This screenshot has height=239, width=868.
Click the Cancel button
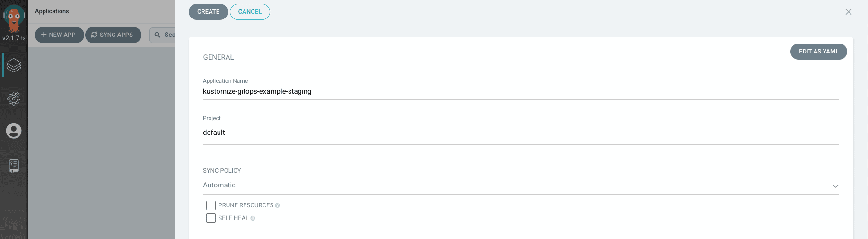tap(250, 12)
